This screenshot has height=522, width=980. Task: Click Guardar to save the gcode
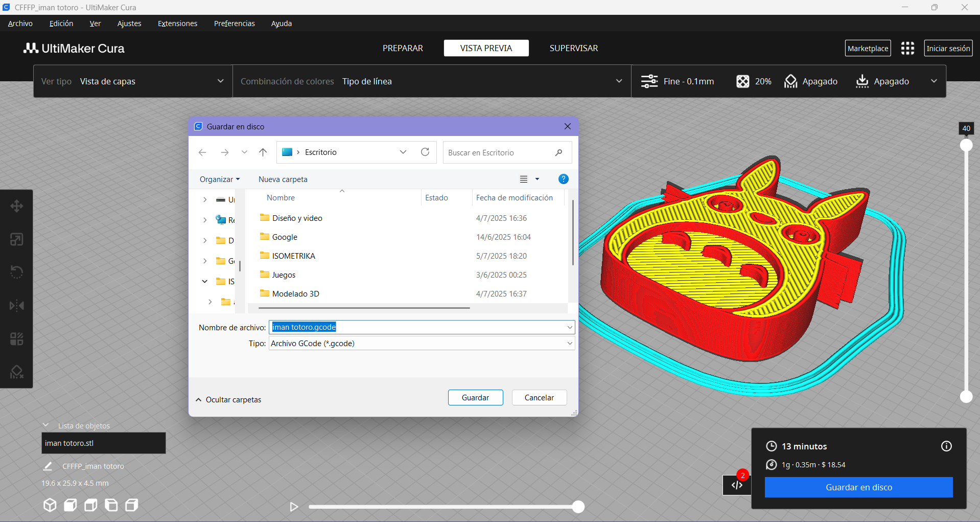point(475,398)
